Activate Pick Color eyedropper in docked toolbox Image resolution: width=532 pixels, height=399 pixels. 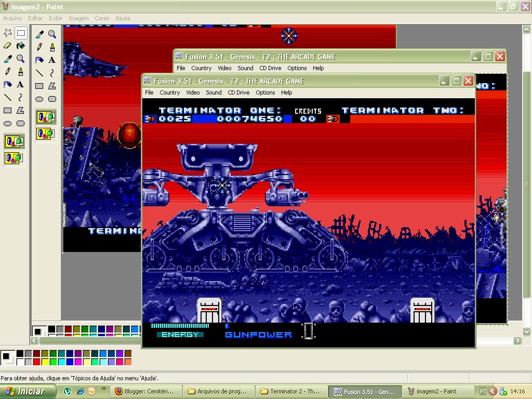pyautogui.click(x=8, y=59)
